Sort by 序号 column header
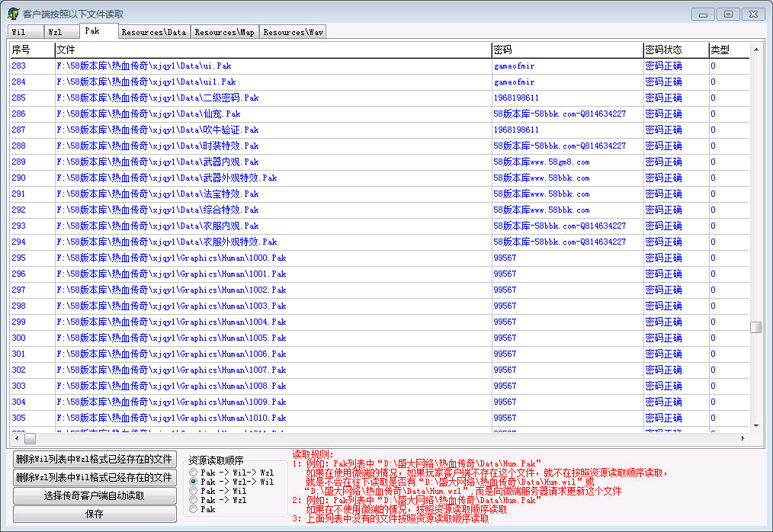Viewport: 773px width, 532px height. [32, 50]
